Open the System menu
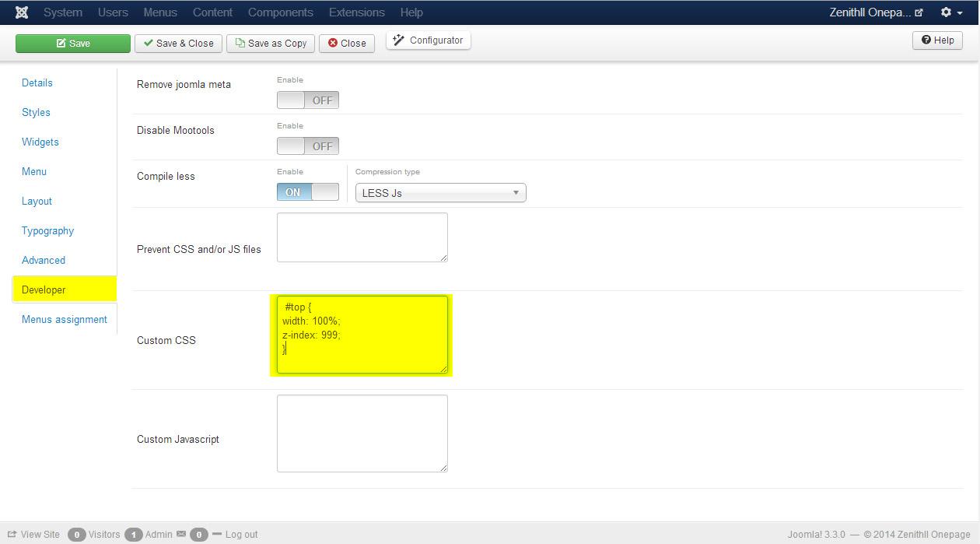The image size is (980, 544). (x=63, y=12)
